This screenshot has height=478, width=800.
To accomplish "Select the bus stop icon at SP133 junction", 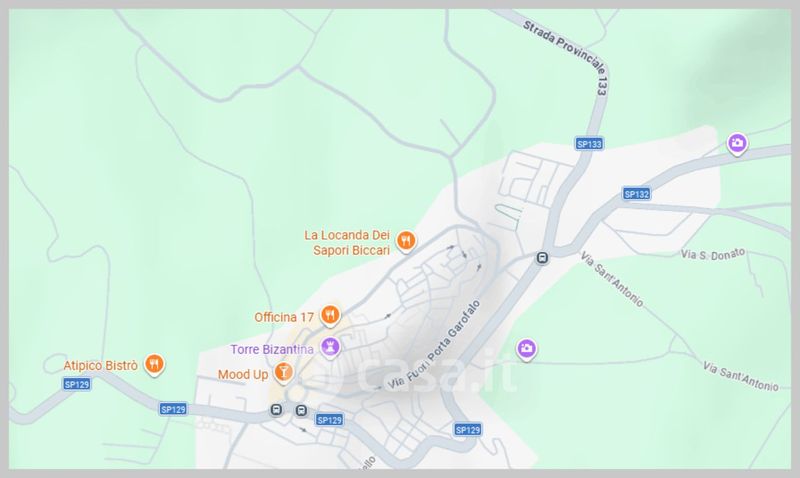I will [542, 258].
